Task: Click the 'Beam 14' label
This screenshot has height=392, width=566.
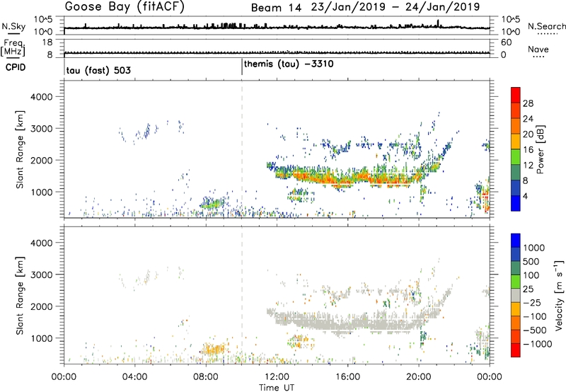Action: 276,8
